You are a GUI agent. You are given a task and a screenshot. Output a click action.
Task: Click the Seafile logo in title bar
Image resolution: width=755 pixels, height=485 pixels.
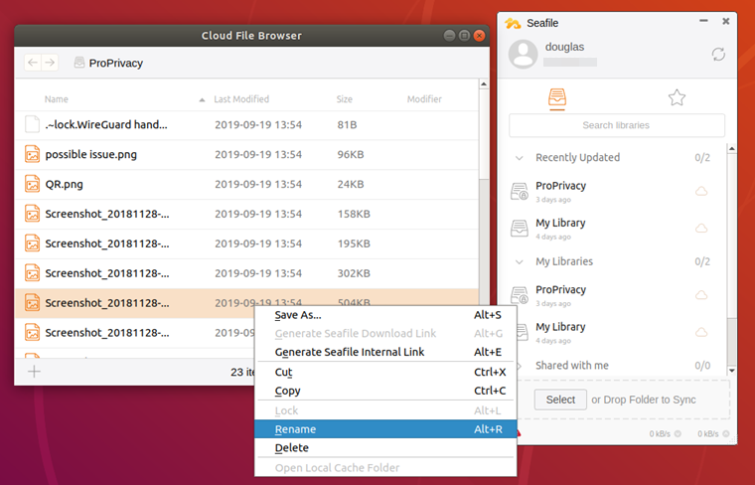(513, 23)
